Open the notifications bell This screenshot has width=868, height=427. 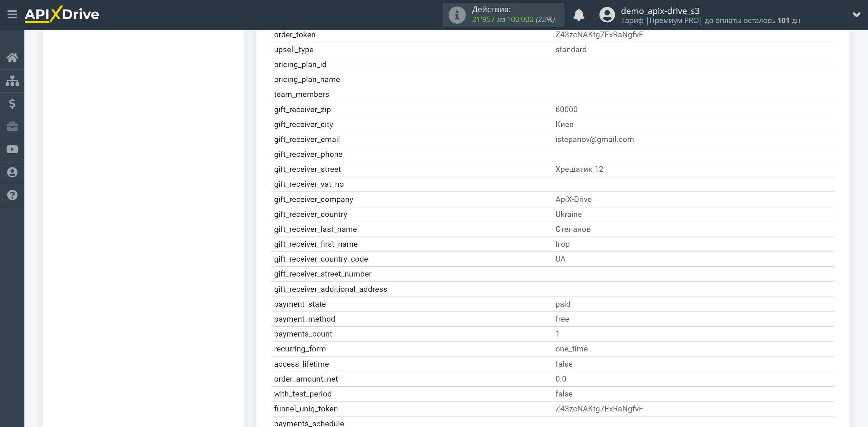(x=579, y=15)
